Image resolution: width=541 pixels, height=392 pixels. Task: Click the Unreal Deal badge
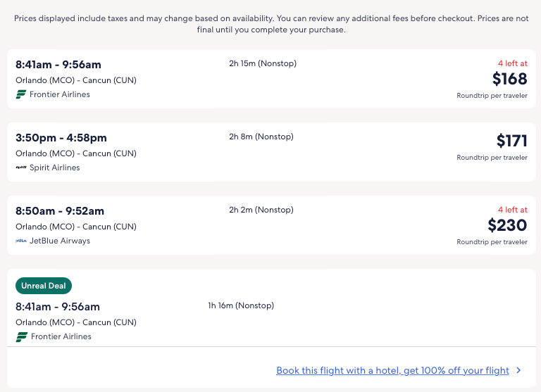[44, 286]
